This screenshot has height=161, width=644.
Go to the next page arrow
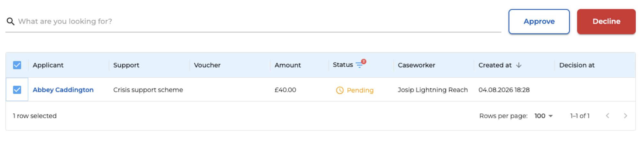point(625,116)
